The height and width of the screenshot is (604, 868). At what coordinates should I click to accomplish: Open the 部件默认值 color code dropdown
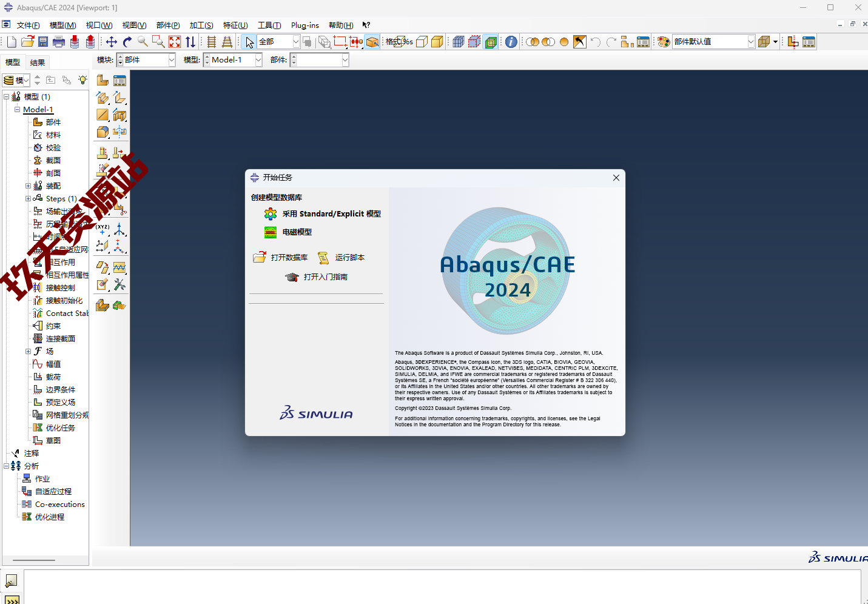coord(751,42)
